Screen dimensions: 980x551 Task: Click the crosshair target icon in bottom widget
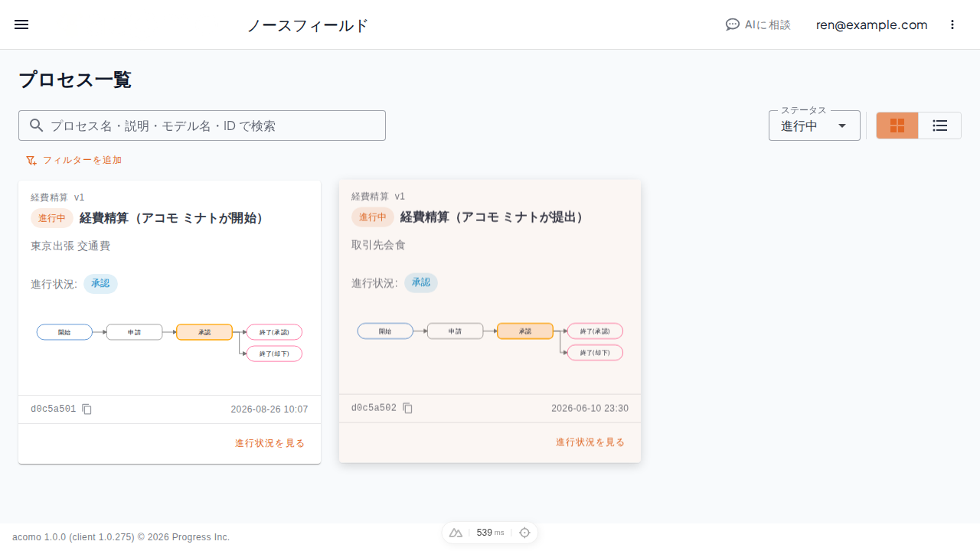click(x=524, y=533)
